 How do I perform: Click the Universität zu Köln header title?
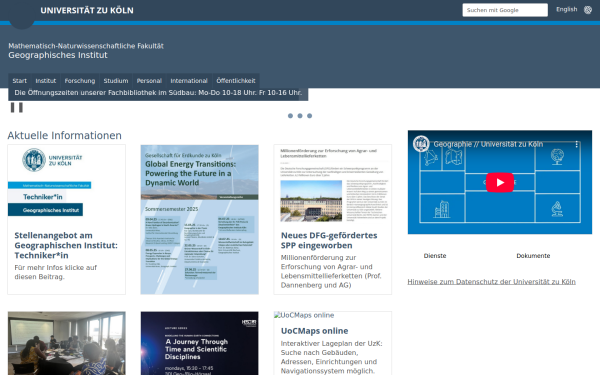pos(87,11)
